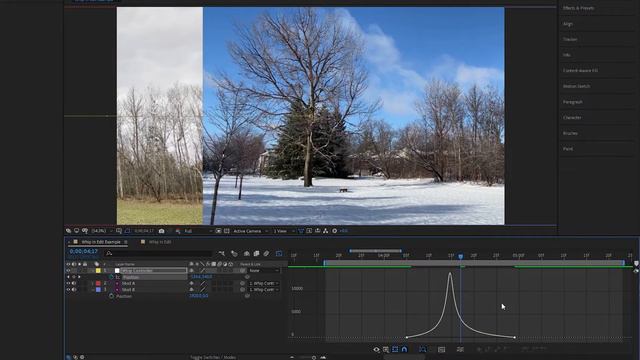
Task: Open the Character panel
Action: pyautogui.click(x=572, y=118)
